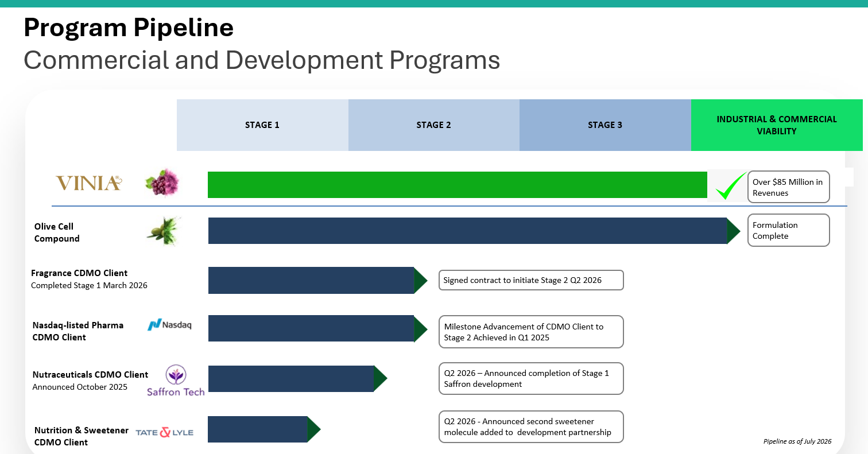Click the 'Nutraceuticals CDMO Client' label

(90, 375)
